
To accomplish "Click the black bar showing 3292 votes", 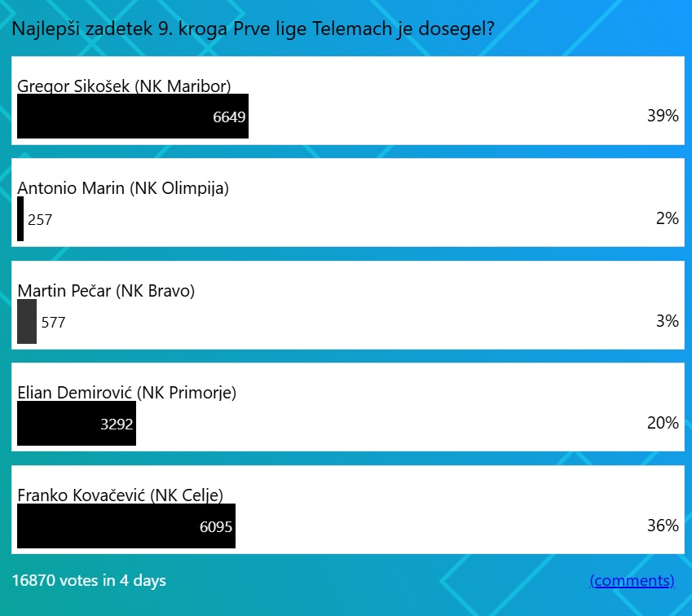I will click(76, 424).
